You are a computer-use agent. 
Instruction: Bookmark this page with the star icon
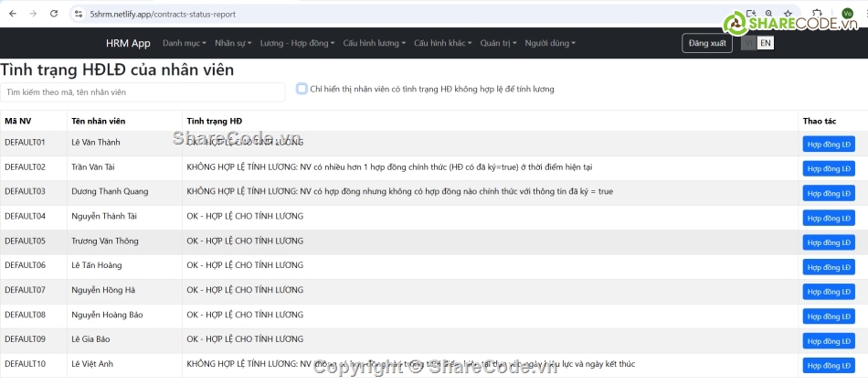click(788, 14)
